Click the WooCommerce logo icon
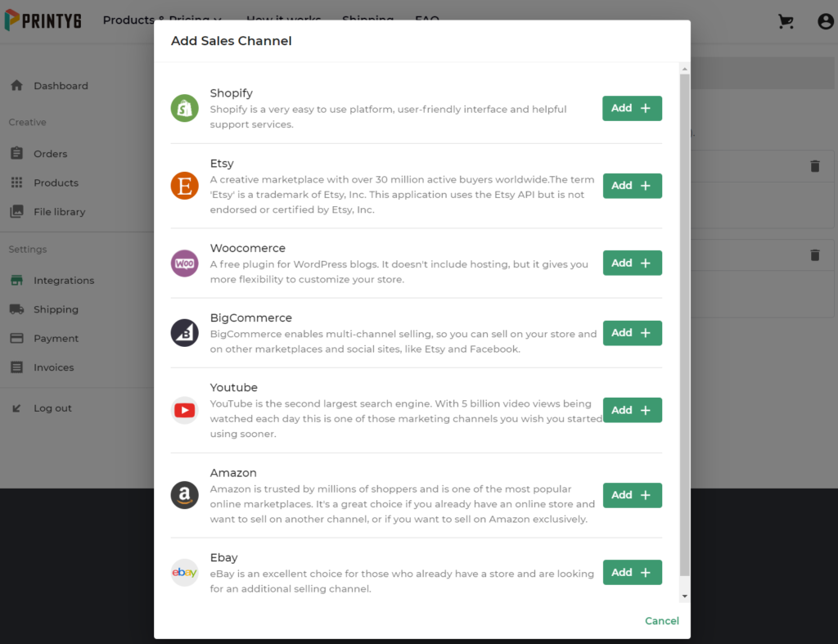Viewport: 838px width, 644px height. click(x=184, y=263)
